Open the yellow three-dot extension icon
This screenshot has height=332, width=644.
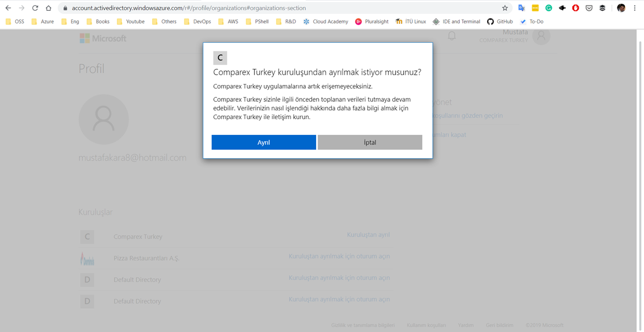535,8
